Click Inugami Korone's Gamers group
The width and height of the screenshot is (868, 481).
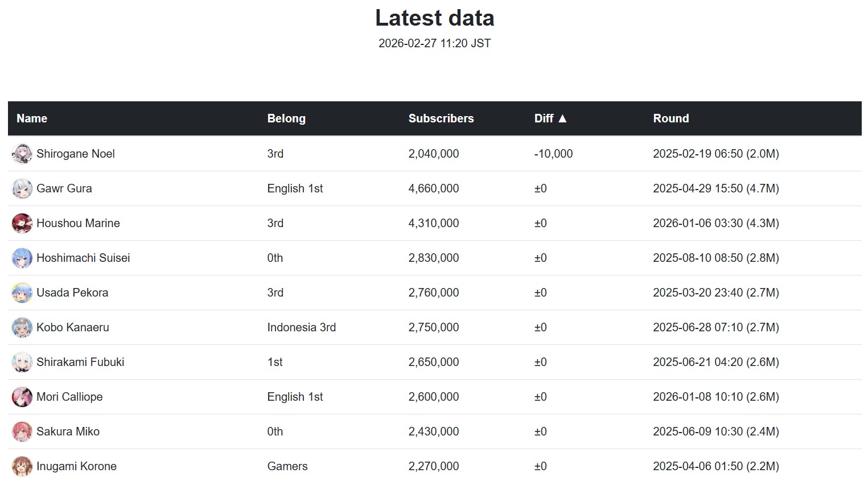(287, 466)
